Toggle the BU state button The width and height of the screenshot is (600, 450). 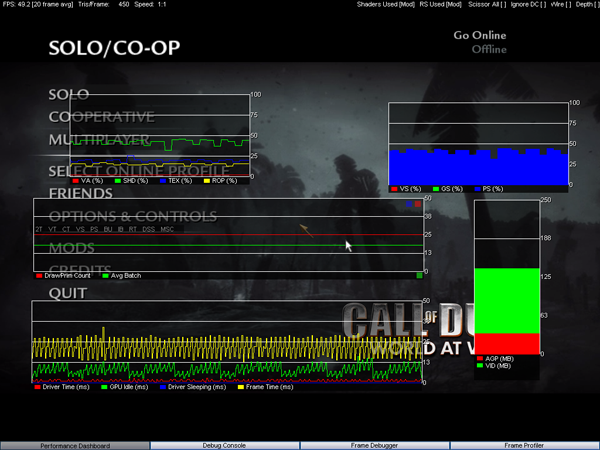(108, 229)
